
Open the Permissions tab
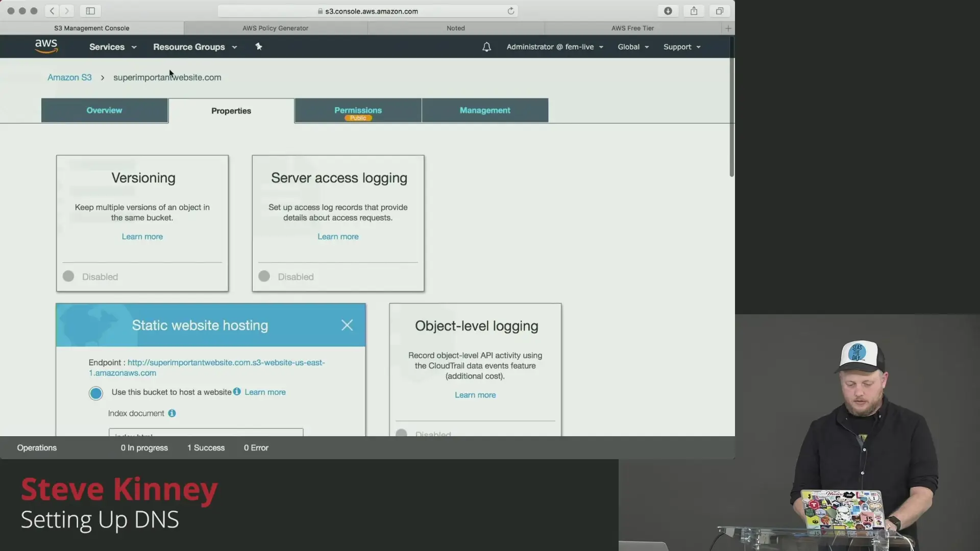tap(358, 110)
